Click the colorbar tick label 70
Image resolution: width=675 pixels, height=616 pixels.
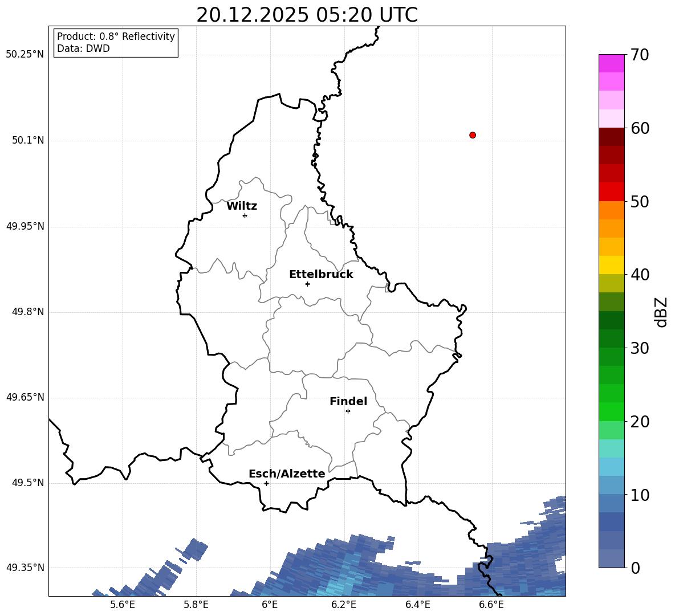pyautogui.click(x=640, y=55)
